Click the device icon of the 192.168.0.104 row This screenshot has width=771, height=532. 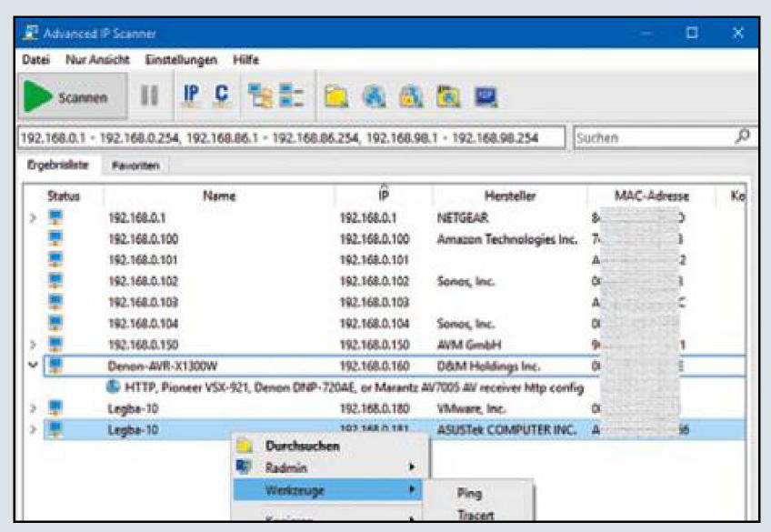pyautogui.click(x=55, y=323)
